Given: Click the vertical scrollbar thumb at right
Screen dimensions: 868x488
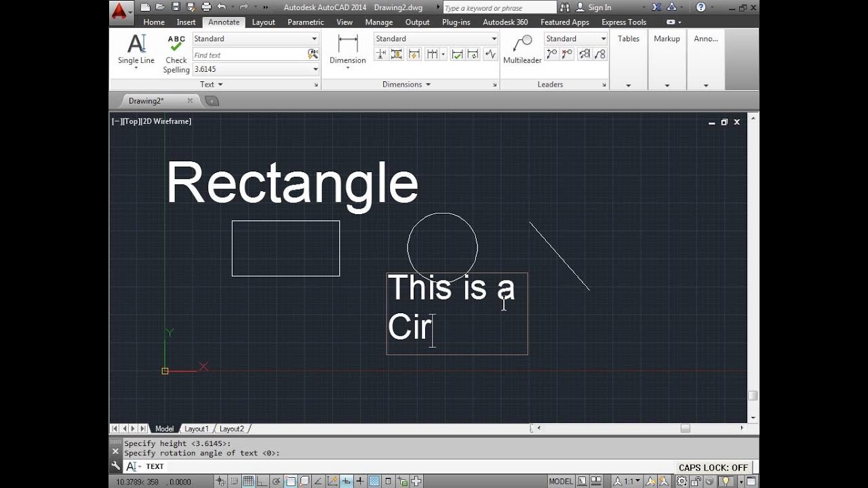Looking at the screenshot, I should click(752, 396).
